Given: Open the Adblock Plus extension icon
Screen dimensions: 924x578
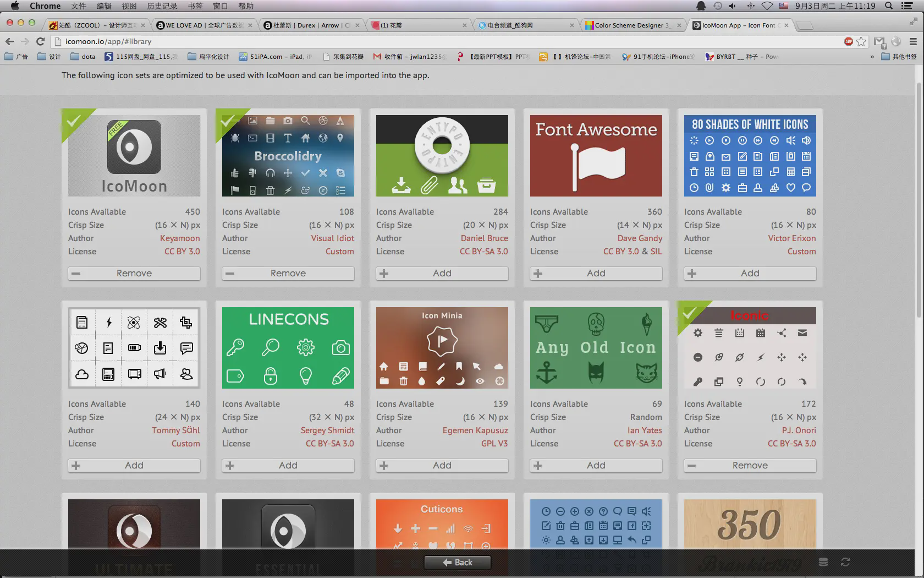Looking at the screenshot, I should [x=849, y=41].
